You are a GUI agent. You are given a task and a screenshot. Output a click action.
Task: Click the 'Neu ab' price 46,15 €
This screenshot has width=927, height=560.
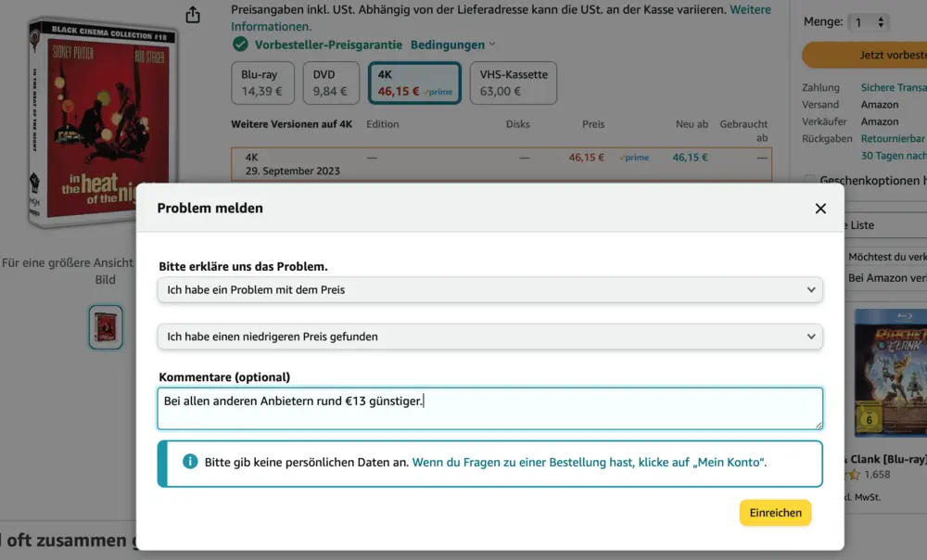pyautogui.click(x=690, y=158)
